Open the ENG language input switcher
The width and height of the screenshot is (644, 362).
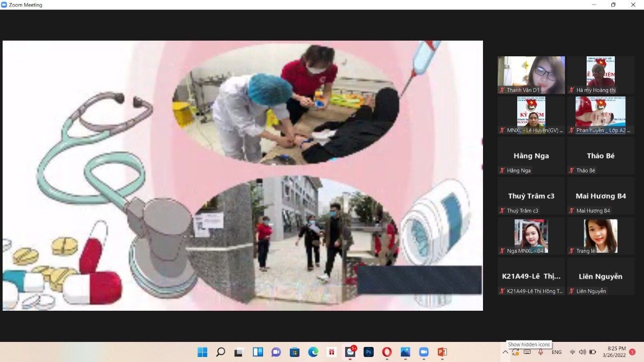(x=557, y=352)
